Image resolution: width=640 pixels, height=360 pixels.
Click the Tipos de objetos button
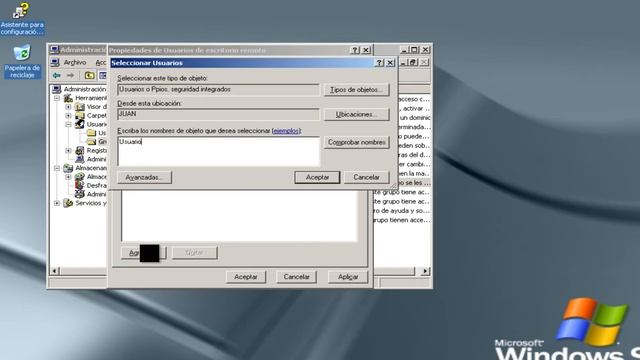point(356,90)
